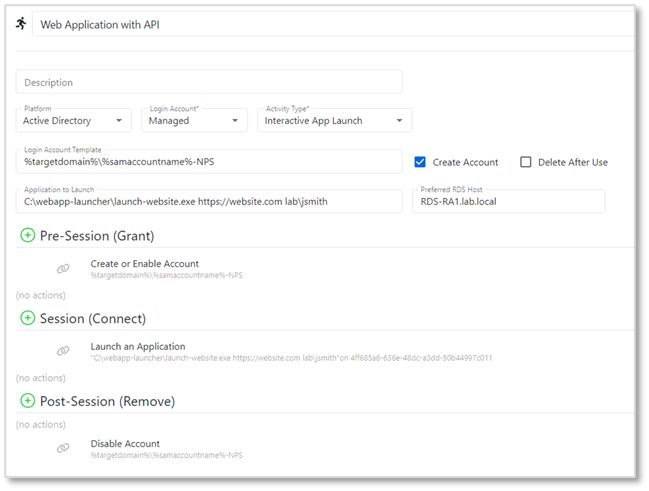Open the Platform dropdown showing Active Directory

[76, 121]
